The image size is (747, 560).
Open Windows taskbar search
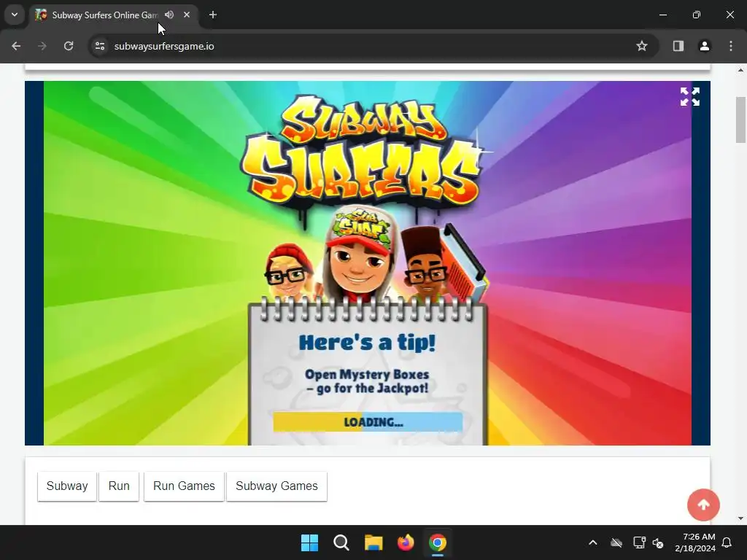pyautogui.click(x=341, y=542)
